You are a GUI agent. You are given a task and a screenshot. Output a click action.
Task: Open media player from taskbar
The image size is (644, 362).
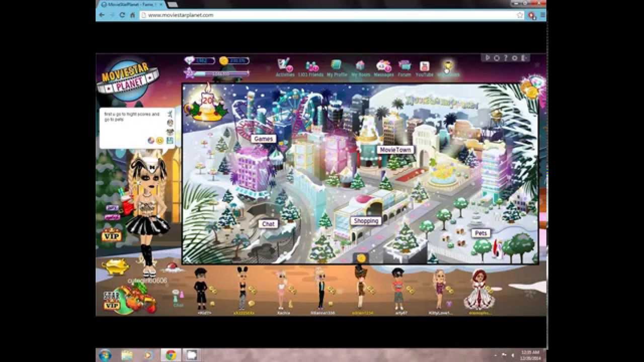pos(148,355)
